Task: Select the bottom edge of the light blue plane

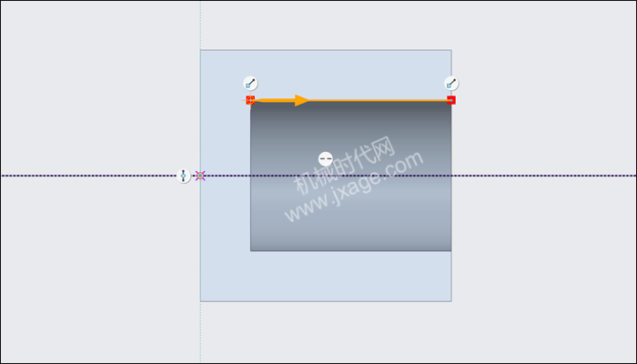Action: pos(326,301)
